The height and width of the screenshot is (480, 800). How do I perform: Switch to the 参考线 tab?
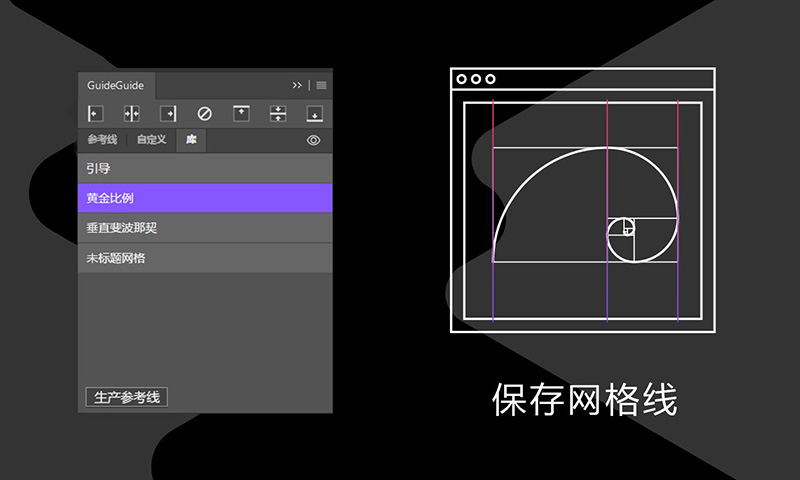102,140
